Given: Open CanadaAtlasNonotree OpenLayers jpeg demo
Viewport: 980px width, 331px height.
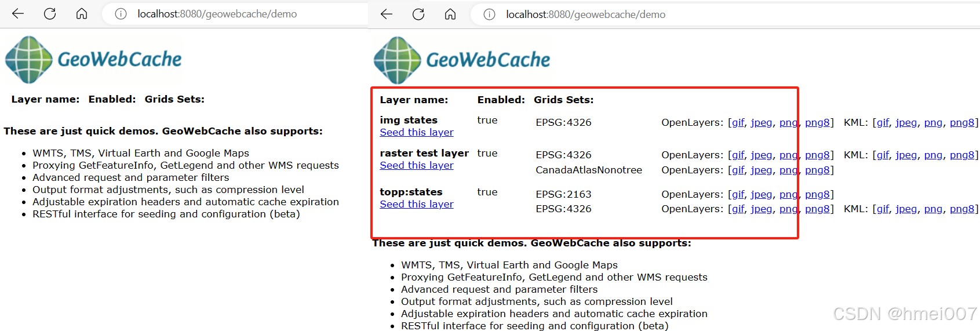Looking at the screenshot, I should [762, 170].
